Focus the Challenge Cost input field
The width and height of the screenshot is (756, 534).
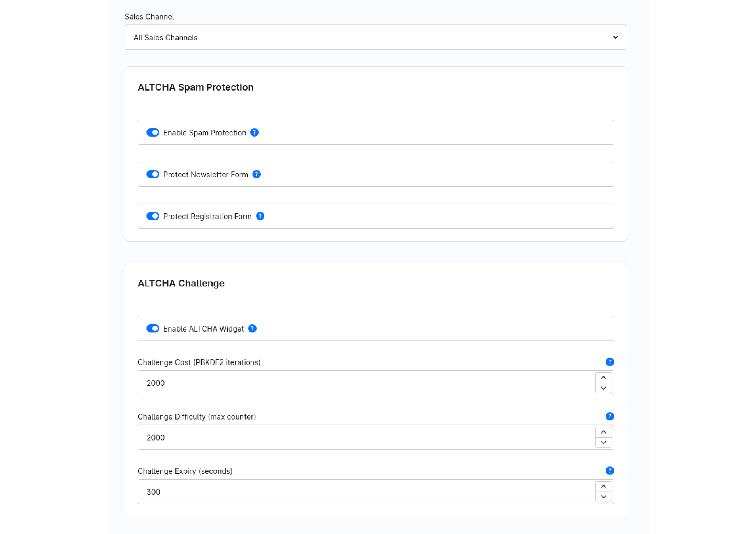coord(366,383)
